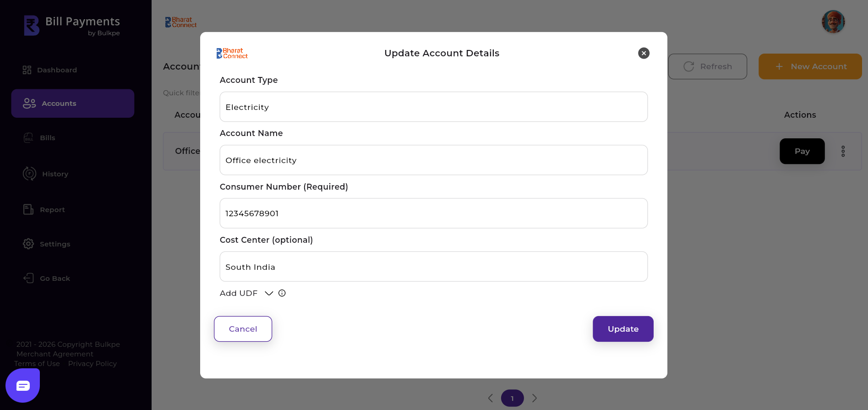Open the Account Type Electricity dropdown

tap(433, 107)
